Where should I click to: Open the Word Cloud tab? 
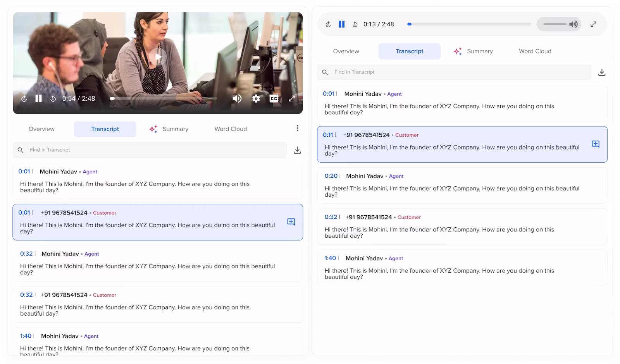pyautogui.click(x=230, y=129)
